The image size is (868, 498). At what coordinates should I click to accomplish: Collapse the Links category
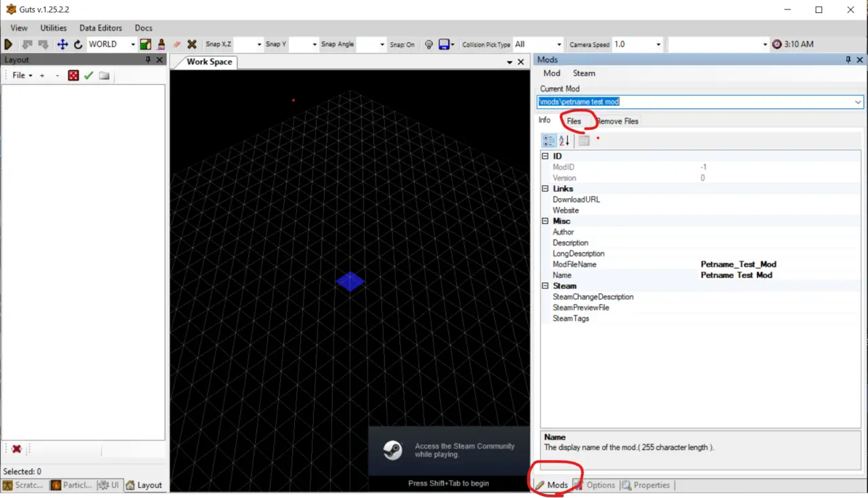(x=545, y=189)
